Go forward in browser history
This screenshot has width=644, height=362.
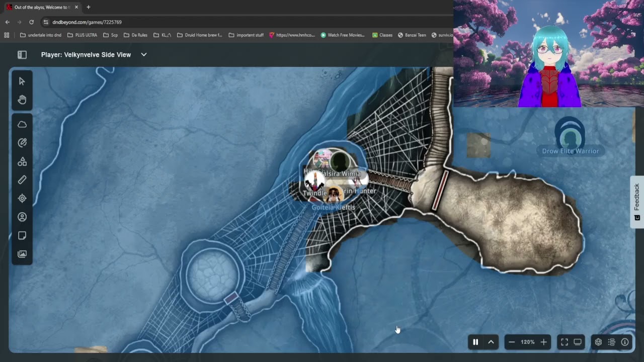pyautogui.click(x=20, y=22)
